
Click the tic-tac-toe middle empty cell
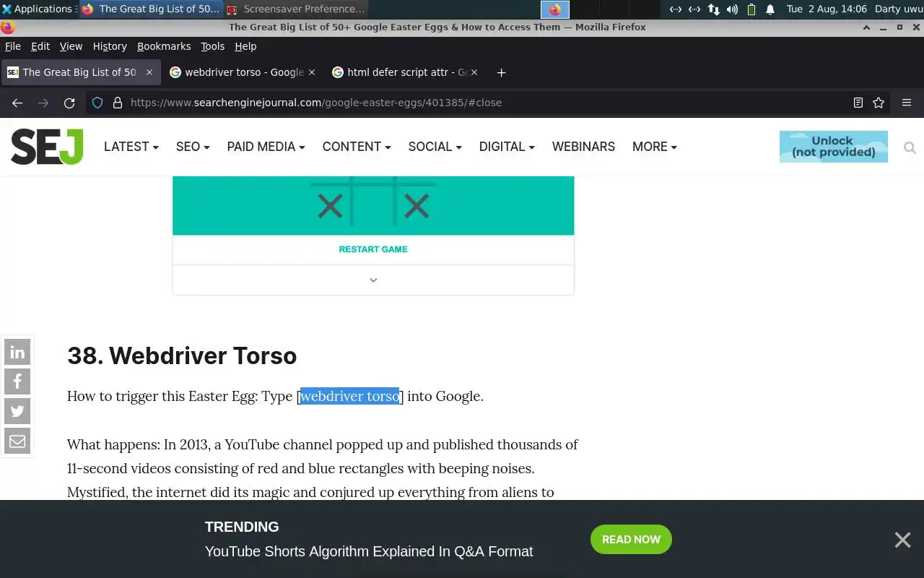373,206
